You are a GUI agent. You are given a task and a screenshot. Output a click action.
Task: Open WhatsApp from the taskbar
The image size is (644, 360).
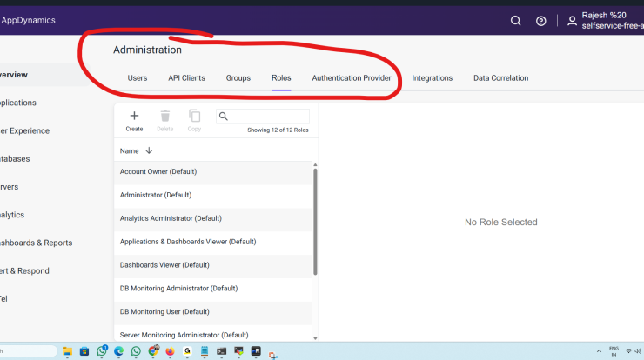136,351
